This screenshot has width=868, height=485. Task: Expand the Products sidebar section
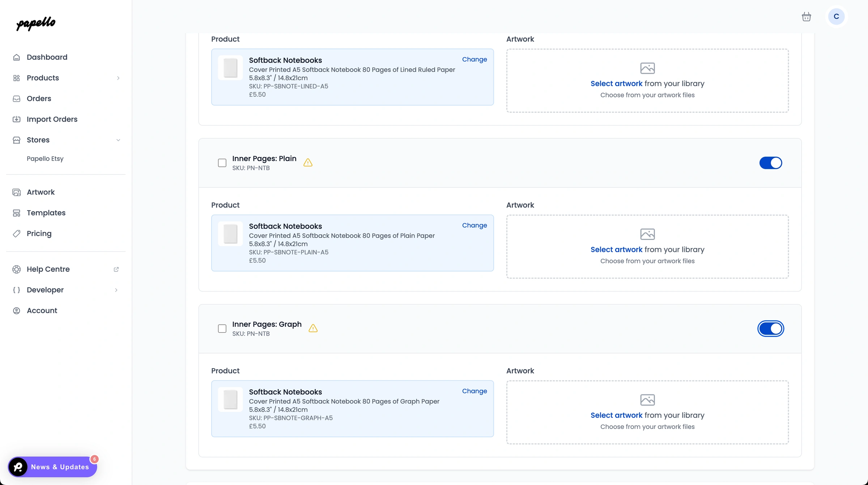[118, 78]
